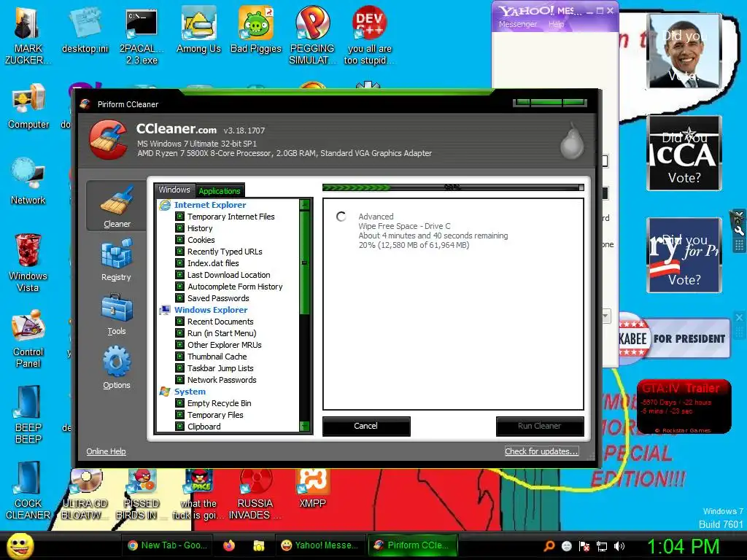Open the Online Help link
747x560 pixels.
(x=106, y=451)
